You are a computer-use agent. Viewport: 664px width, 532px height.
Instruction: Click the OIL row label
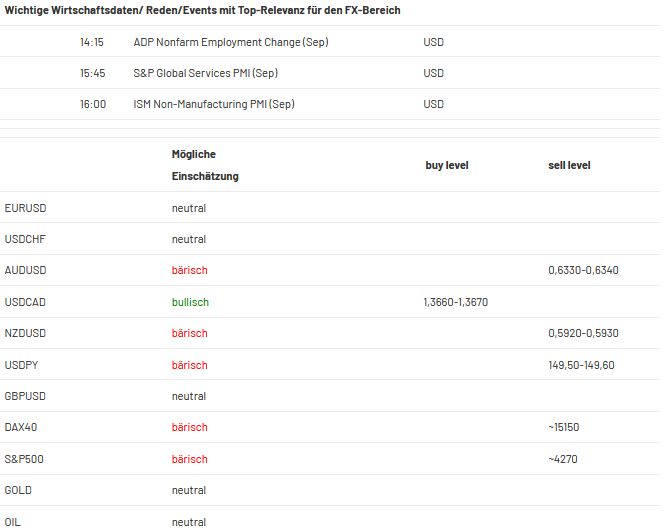tap(12, 522)
